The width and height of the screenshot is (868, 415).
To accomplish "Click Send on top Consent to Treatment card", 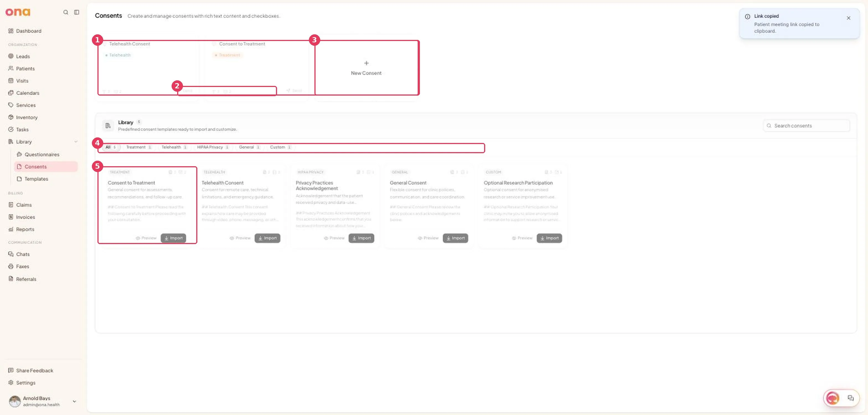I will 294,90.
